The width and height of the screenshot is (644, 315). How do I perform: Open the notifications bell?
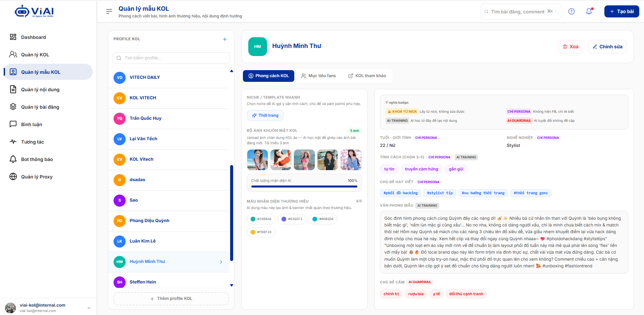click(589, 11)
